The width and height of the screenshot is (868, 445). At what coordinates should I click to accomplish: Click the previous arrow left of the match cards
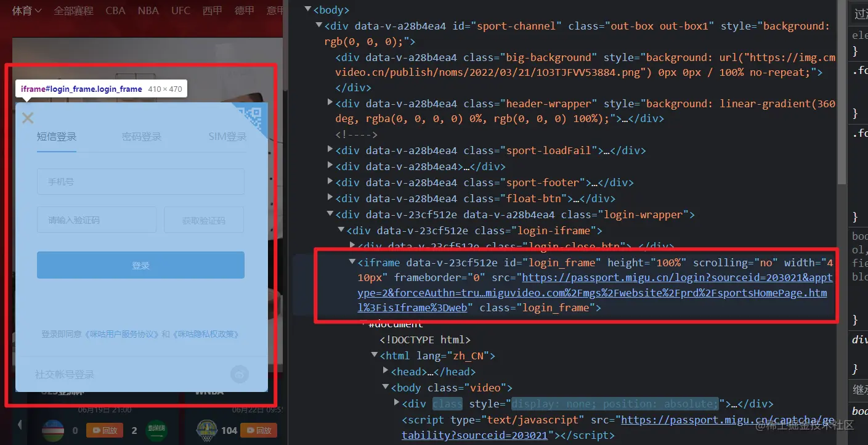coord(20,424)
